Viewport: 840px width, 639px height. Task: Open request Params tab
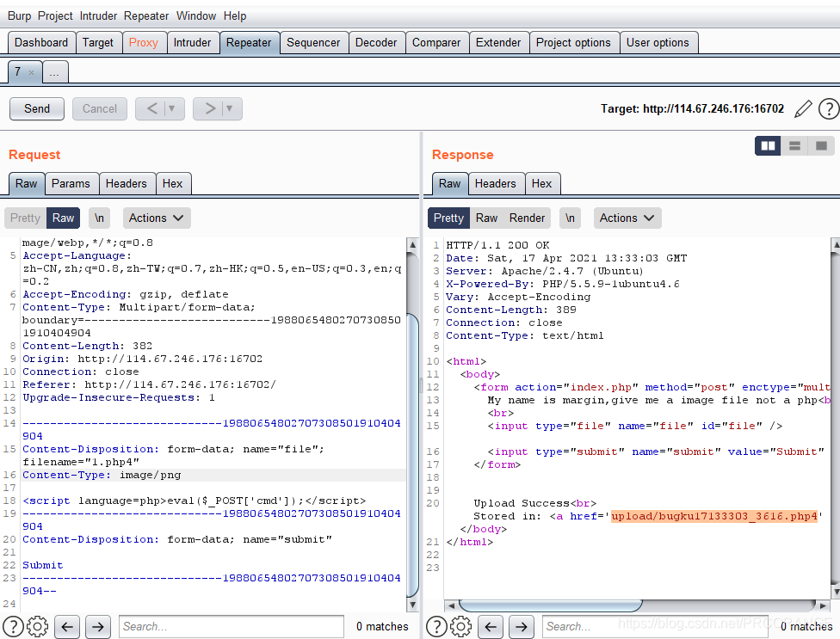coord(71,183)
